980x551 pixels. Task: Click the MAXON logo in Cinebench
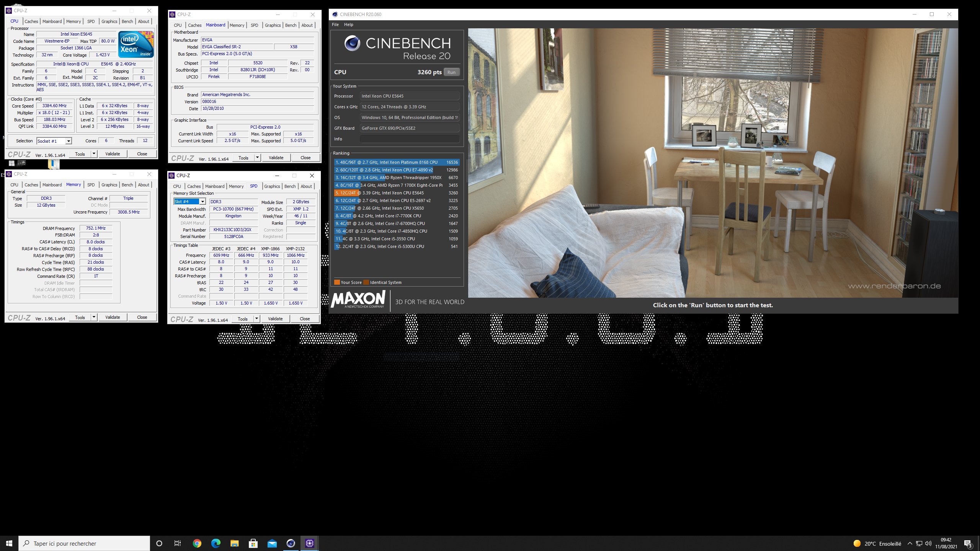(358, 299)
